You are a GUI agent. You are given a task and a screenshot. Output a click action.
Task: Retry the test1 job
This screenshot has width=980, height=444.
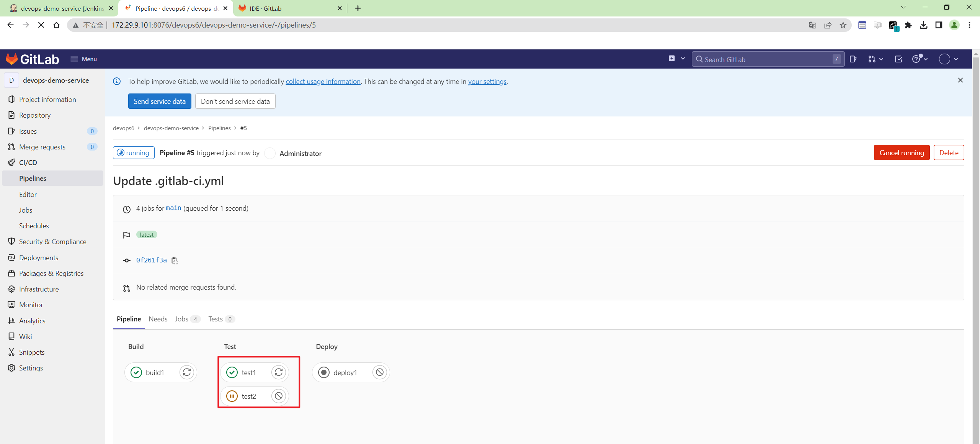click(279, 372)
